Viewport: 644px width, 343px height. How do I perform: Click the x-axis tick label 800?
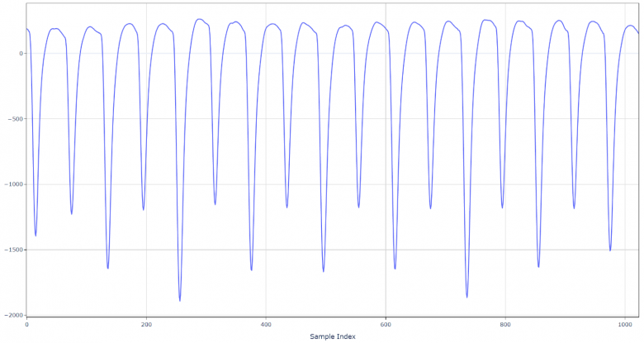coord(505,324)
